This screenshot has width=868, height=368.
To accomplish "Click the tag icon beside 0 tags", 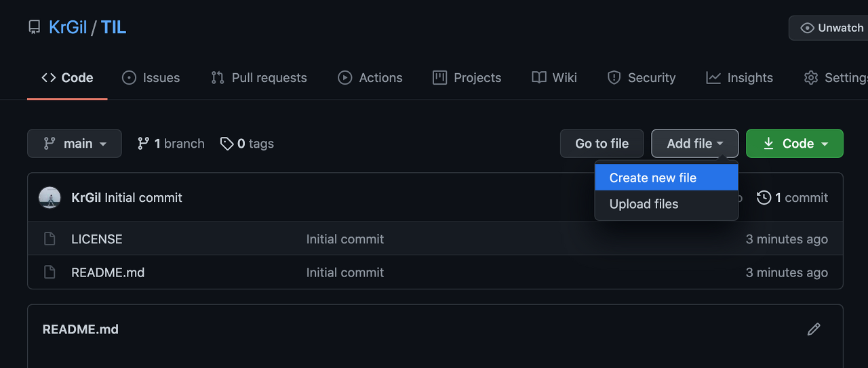I will click(x=227, y=144).
